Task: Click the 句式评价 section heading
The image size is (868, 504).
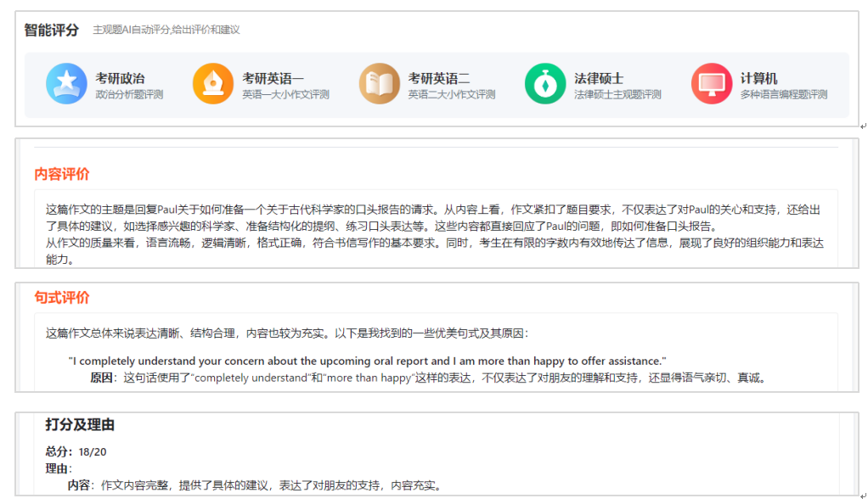Action: [61, 298]
